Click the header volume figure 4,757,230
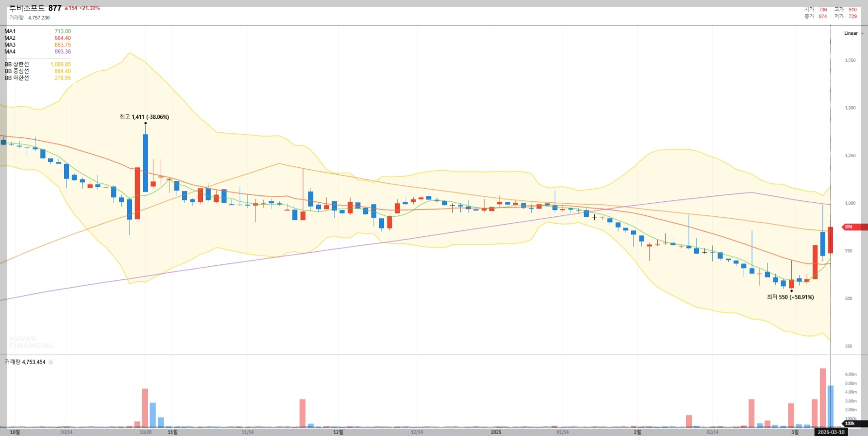Viewport: 868px width, 436px height. pos(39,18)
